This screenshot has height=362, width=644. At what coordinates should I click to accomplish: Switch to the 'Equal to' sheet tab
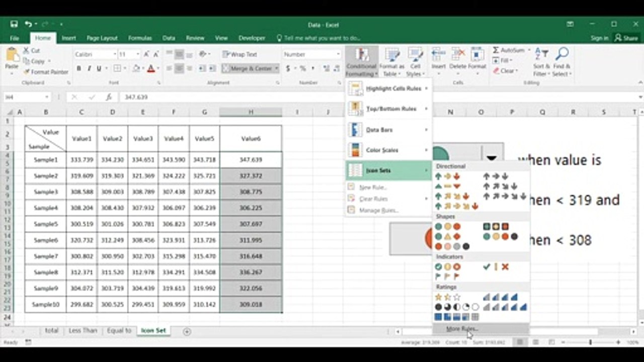tap(119, 331)
